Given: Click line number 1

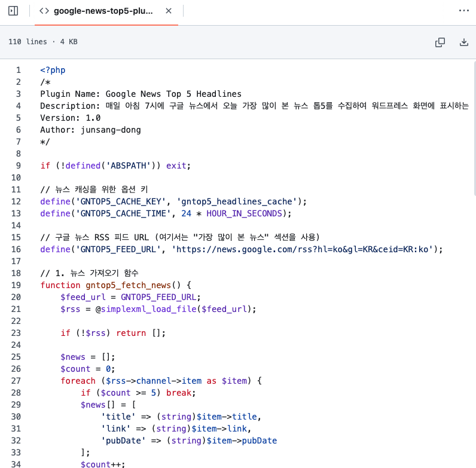Looking at the screenshot, I should (18, 70).
